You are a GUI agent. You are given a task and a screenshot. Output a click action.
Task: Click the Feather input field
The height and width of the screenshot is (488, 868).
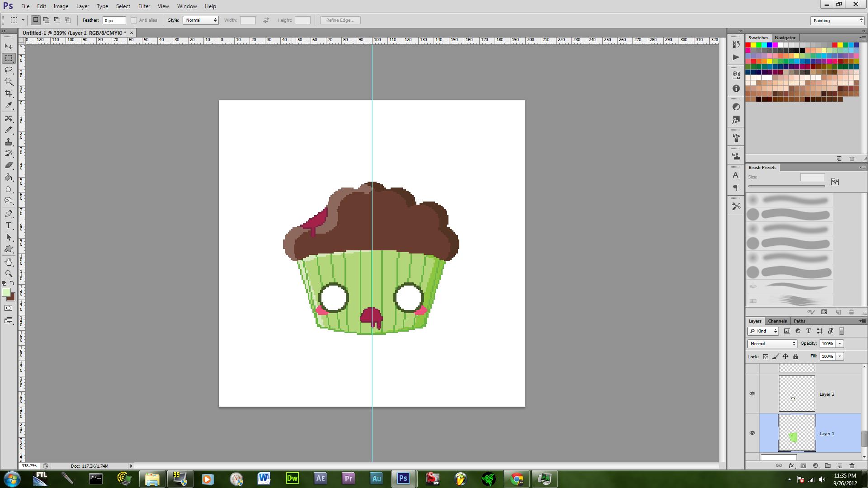[x=114, y=20]
